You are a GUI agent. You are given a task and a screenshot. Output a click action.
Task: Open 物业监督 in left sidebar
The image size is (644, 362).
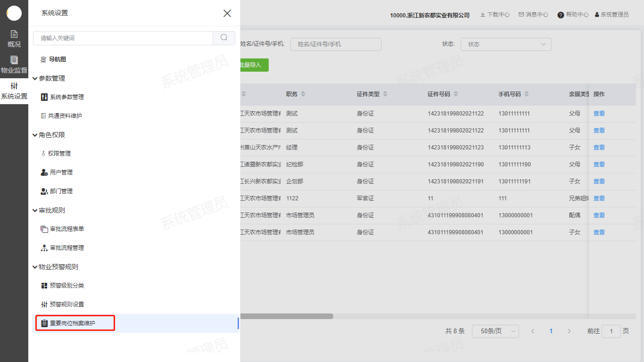point(14,65)
